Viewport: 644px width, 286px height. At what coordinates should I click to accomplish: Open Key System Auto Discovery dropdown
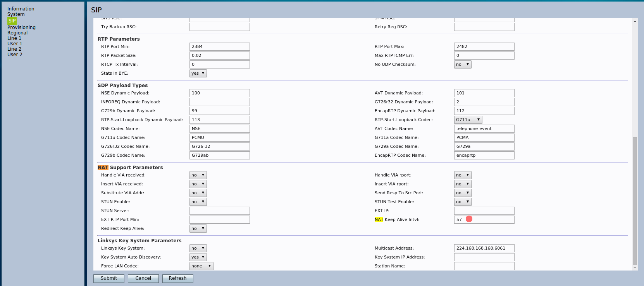pyautogui.click(x=198, y=257)
